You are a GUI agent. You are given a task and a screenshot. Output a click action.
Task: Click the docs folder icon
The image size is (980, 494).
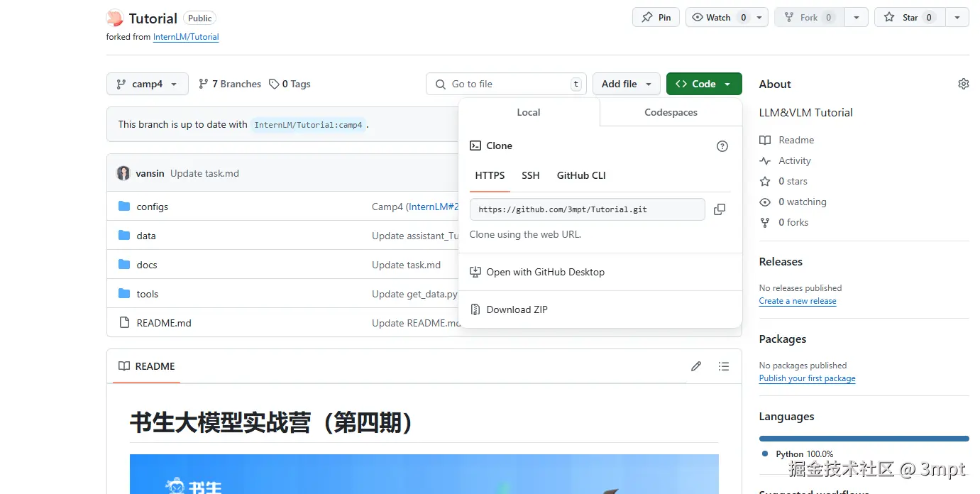coord(124,265)
